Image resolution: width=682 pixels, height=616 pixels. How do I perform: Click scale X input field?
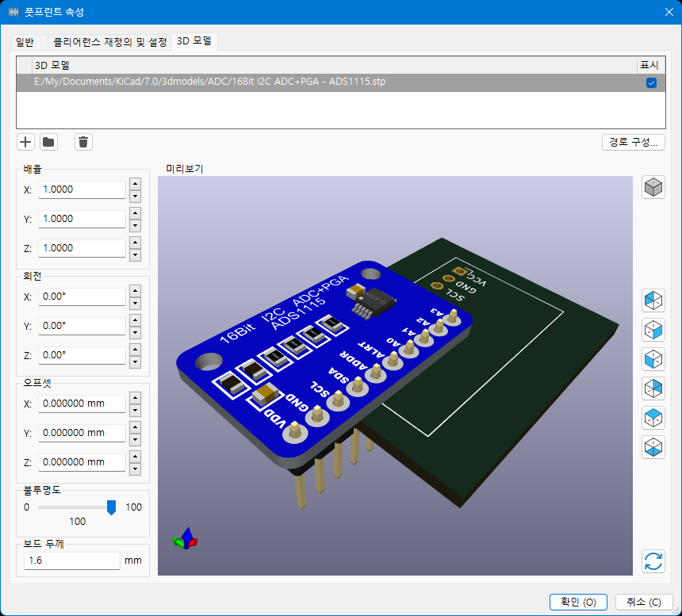coord(82,189)
